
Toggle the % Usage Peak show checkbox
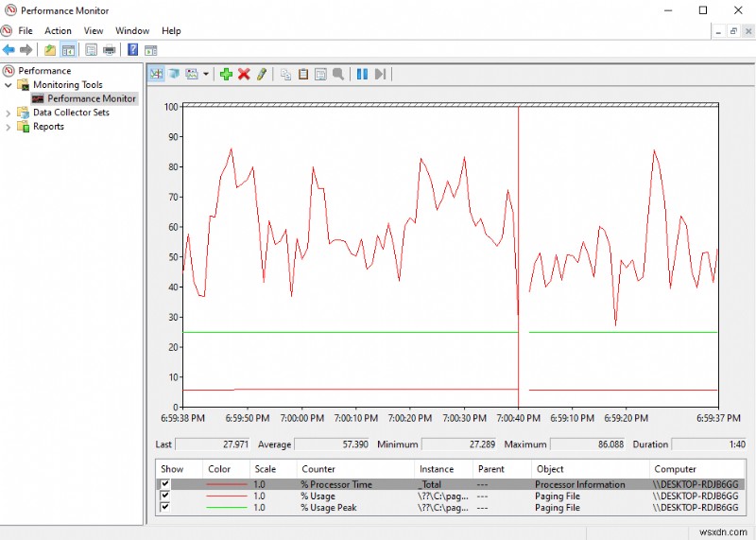click(x=165, y=507)
